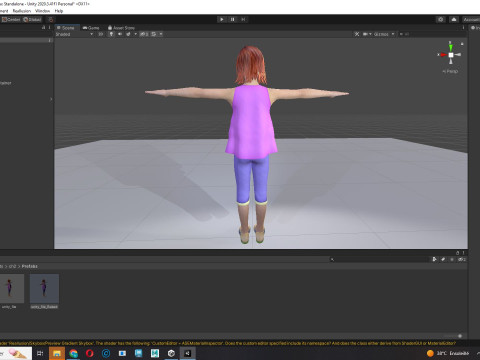The width and height of the screenshot is (480, 360).
Task: Toggle 2D view mode in Scene toolbar
Action: [x=100, y=34]
